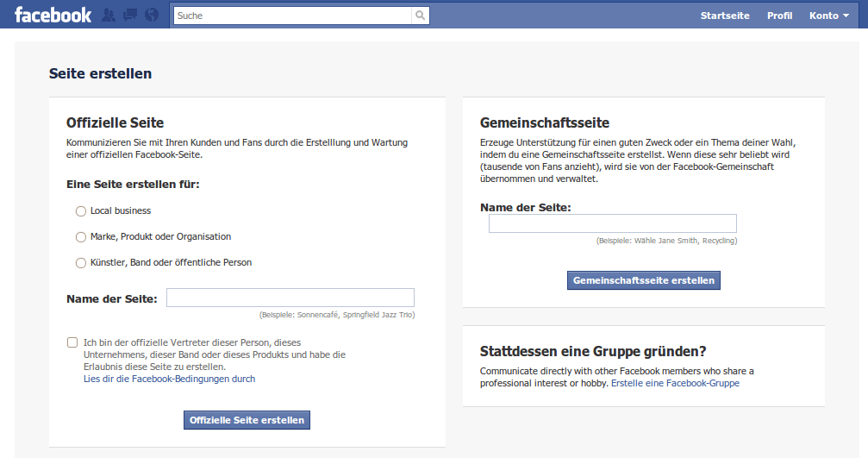Click the Facebook logo
Screen dimensions: 868x458
pos(53,15)
